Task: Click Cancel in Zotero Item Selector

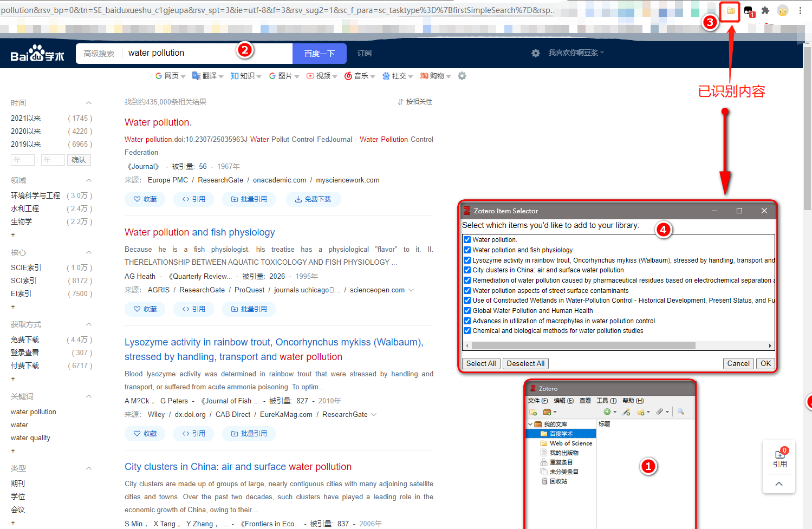Action: click(x=738, y=363)
